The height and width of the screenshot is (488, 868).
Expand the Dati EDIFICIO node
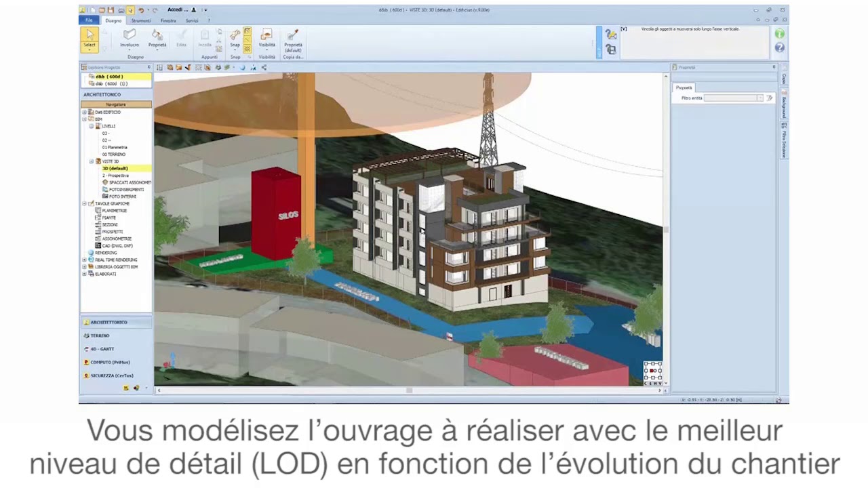pos(85,112)
